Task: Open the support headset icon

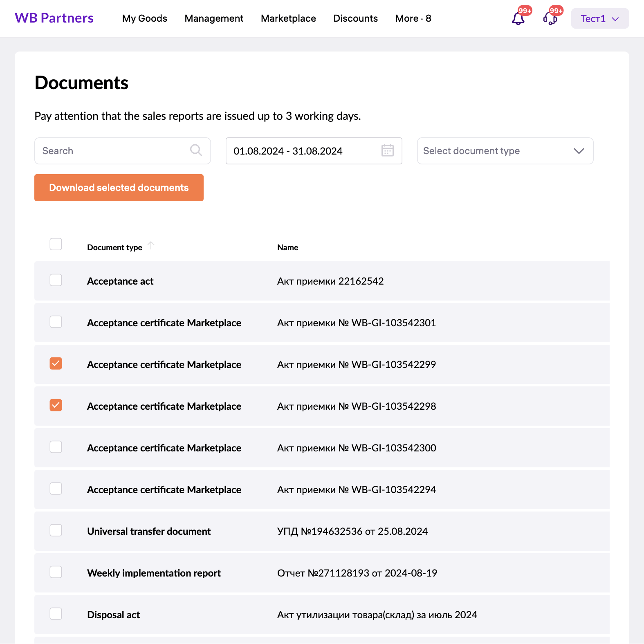Action: click(x=550, y=18)
